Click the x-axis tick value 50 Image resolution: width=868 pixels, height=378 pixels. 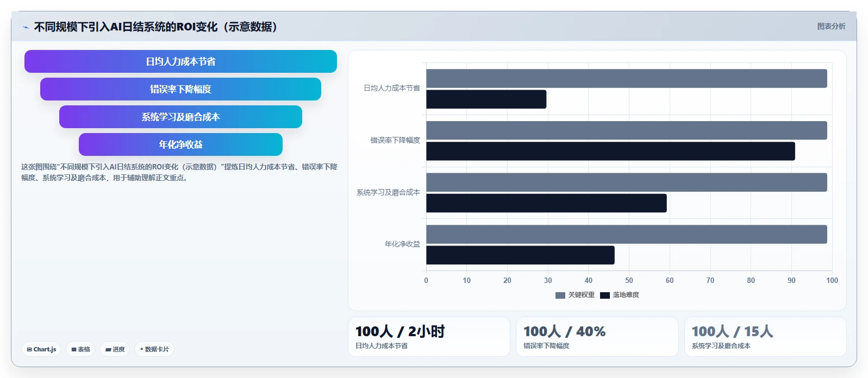coord(629,281)
